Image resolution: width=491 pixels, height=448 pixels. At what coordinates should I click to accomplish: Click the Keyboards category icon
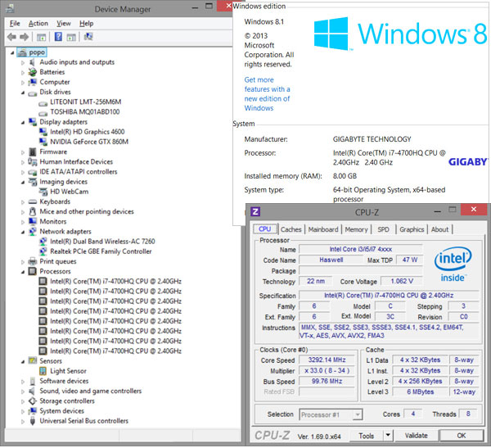point(33,201)
